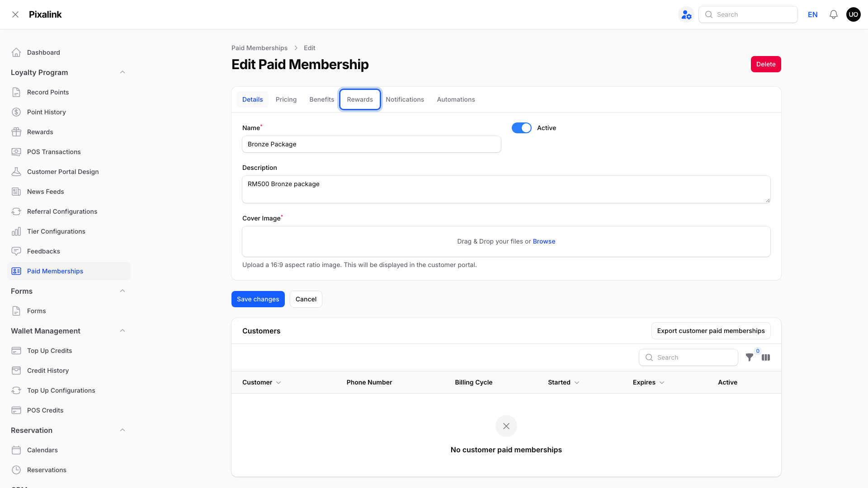Open News Feeds via its newspaper icon
Image resolution: width=868 pixels, height=488 pixels.
(x=16, y=192)
